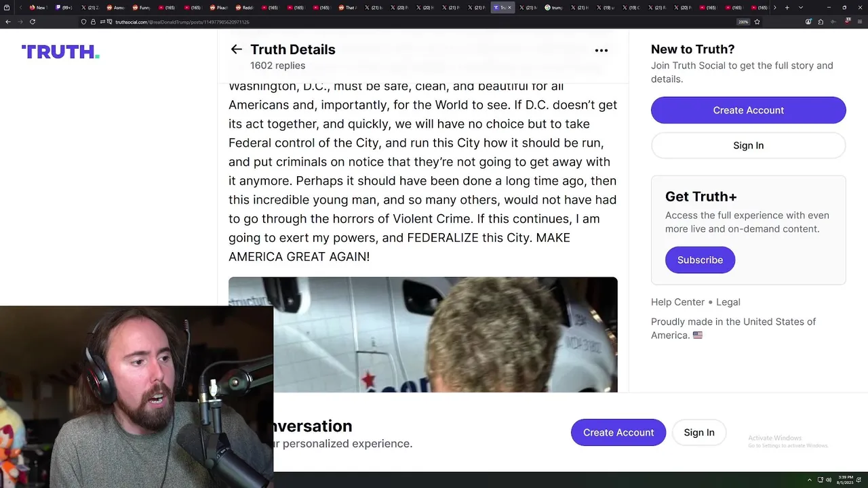Click the Firefox View icon at the far left
The image size is (868, 488).
click(7, 7)
